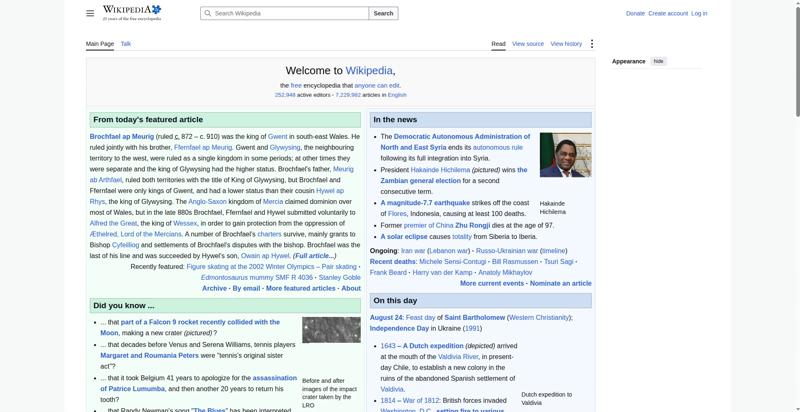Open the Brochfael ap Meurig article link
This screenshot has height=412, width=800.
(x=121, y=137)
